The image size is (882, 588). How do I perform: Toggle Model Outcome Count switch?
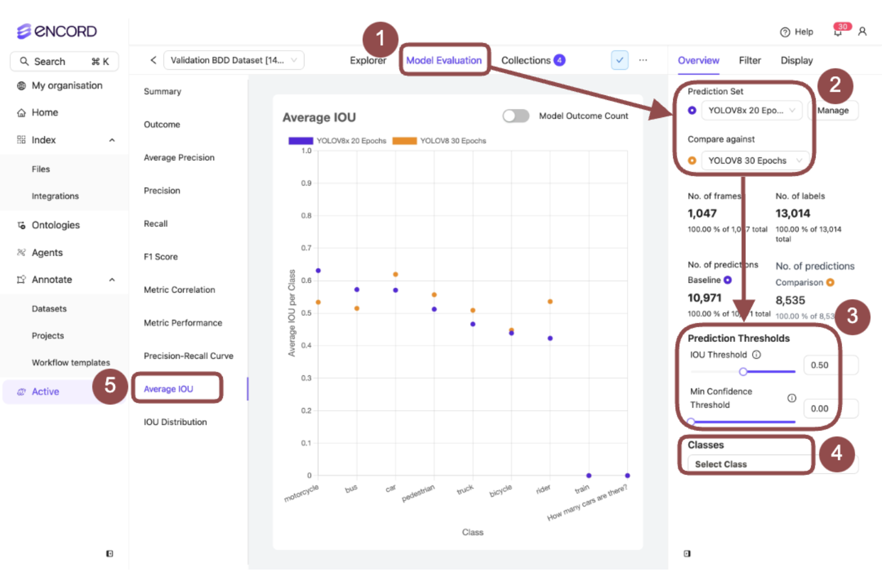pos(515,116)
